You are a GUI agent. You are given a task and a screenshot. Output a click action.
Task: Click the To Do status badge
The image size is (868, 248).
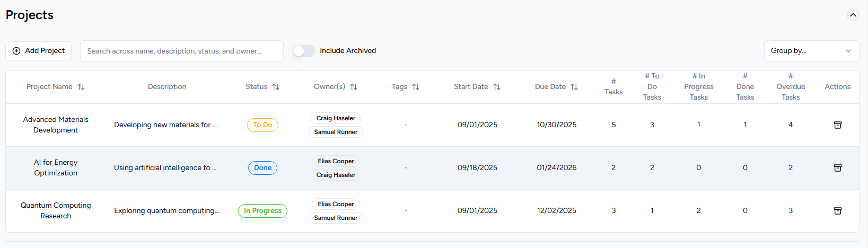262,125
